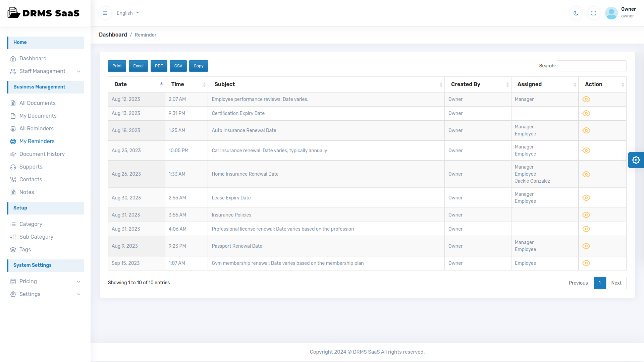Expand the Pricing submenu
Screen dimensions: 644x362
(28, 281)
